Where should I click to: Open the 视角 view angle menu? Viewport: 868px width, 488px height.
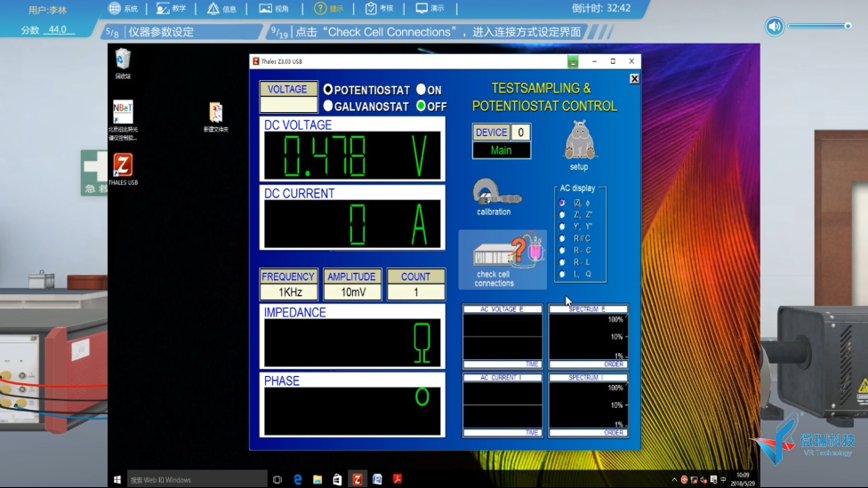coord(274,8)
